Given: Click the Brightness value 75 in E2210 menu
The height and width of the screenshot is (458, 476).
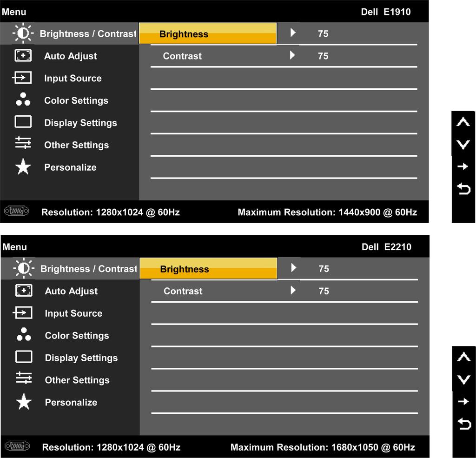Looking at the screenshot, I should [324, 269].
